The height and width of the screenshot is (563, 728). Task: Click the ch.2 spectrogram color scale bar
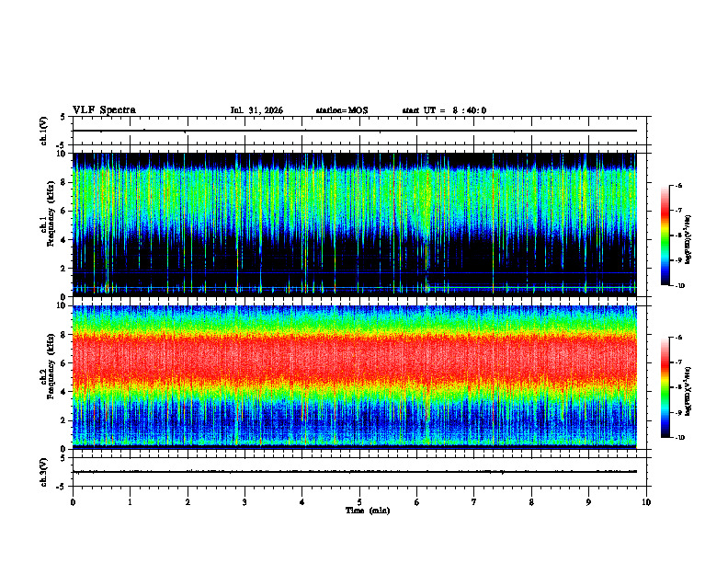[665, 387]
